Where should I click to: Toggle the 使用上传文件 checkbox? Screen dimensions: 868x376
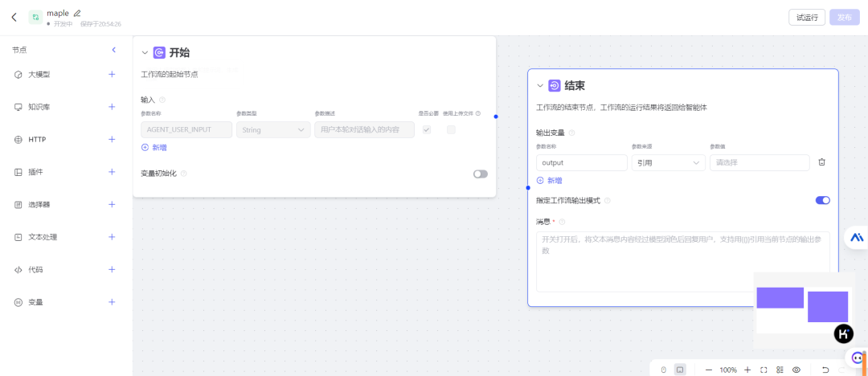point(451,129)
